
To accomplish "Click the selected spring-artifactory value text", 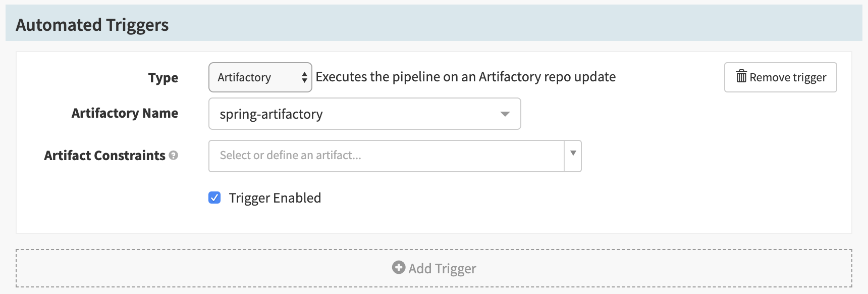I will tap(271, 115).
